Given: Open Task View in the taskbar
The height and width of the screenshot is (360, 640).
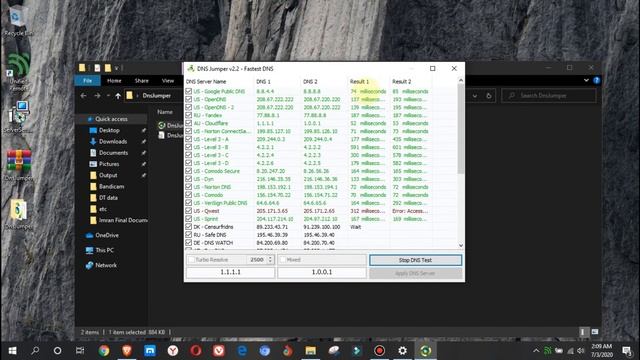Looking at the screenshot, I should pos(80,350).
